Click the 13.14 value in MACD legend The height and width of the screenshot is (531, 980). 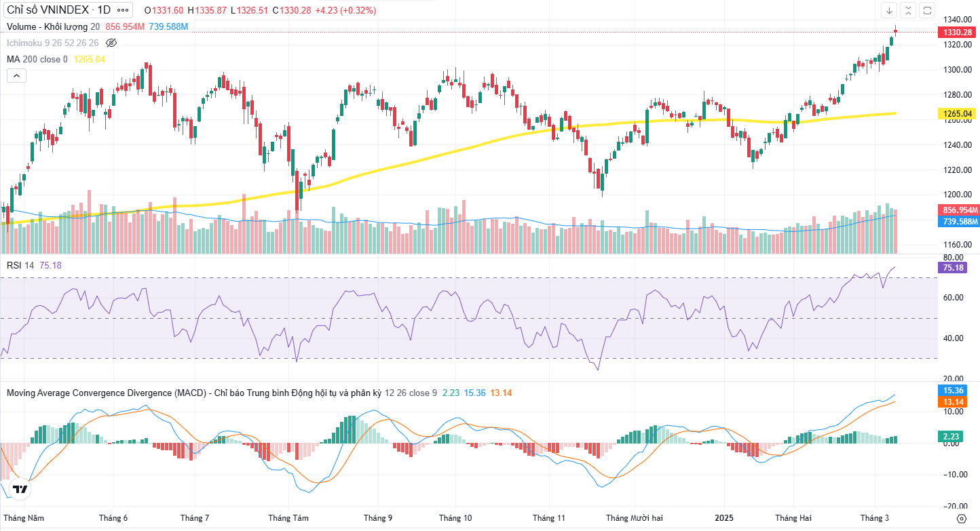[501, 393]
